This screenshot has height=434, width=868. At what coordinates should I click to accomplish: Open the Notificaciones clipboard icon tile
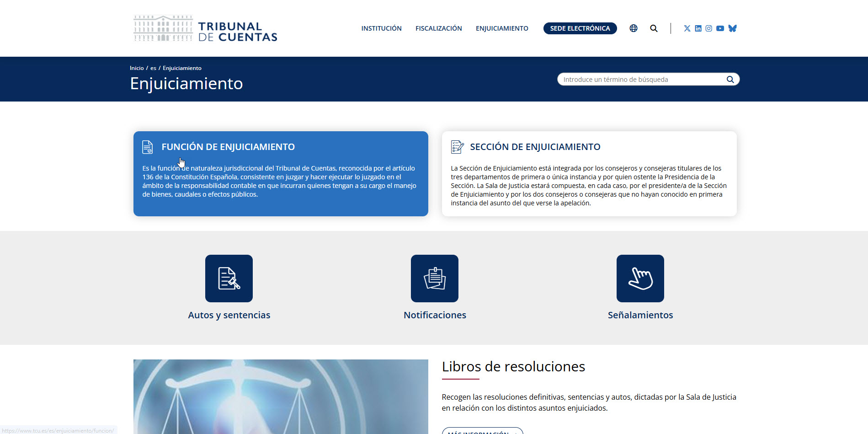[x=434, y=279]
